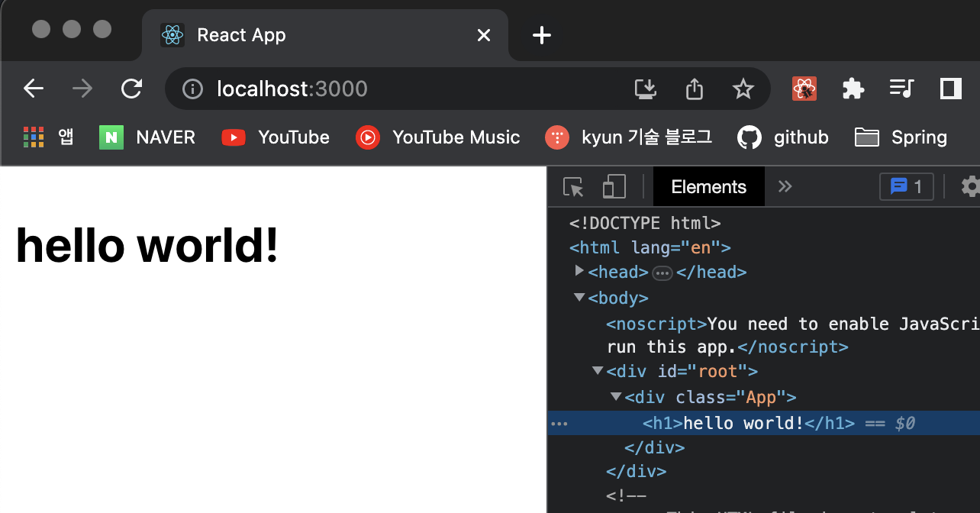The image size is (980, 513).
Task: Close the React App tab
Action: pyautogui.click(x=484, y=35)
